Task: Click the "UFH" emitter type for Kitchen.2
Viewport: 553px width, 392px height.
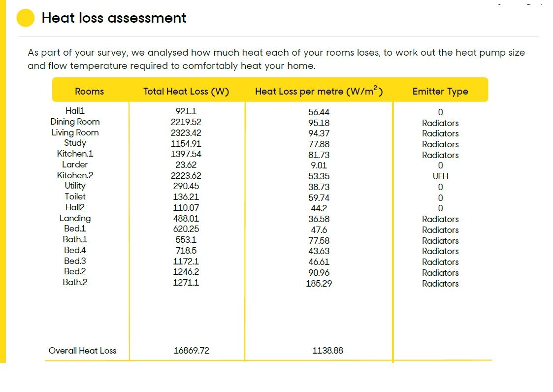Action: (441, 176)
